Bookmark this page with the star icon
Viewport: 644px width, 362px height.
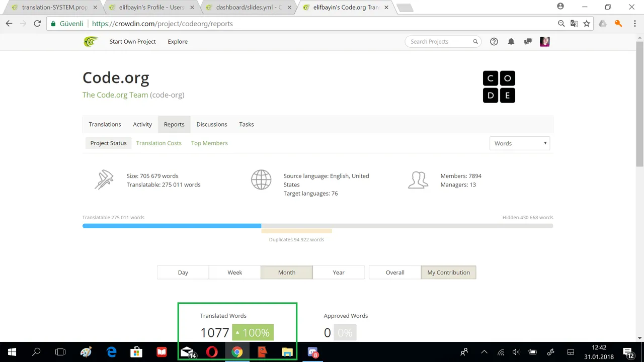(587, 24)
